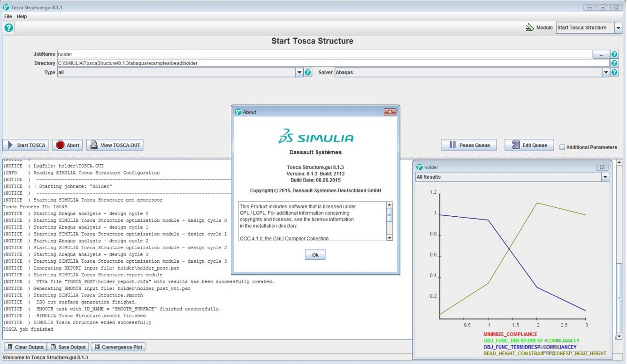The width and height of the screenshot is (627, 364).
Task: Click the help icon beside Directory field
Action: [614, 63]
